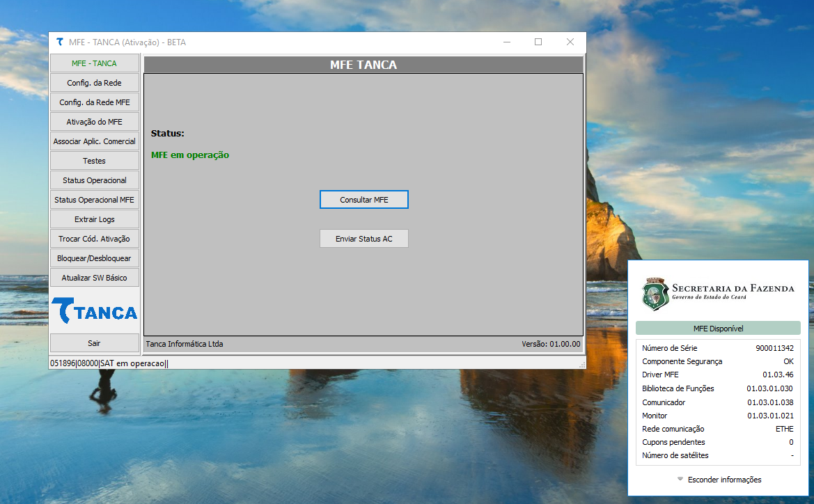Click the '051896|08000|SAT em operacao||' status line
814x504 pixels.
(x=109, y=363)
